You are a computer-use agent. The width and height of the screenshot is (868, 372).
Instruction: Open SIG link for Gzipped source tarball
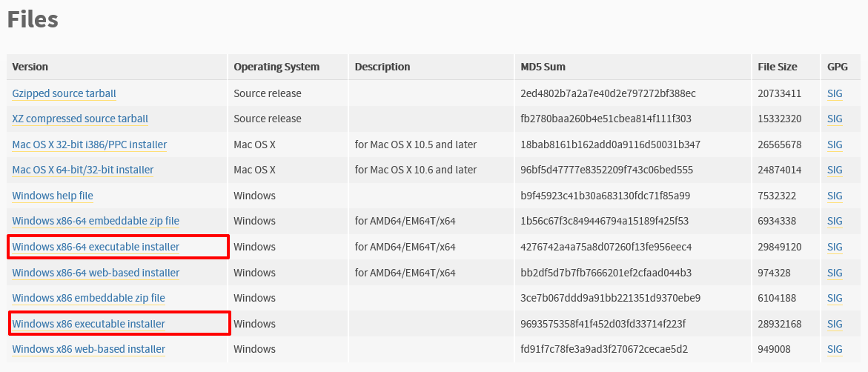coord(835,93)
